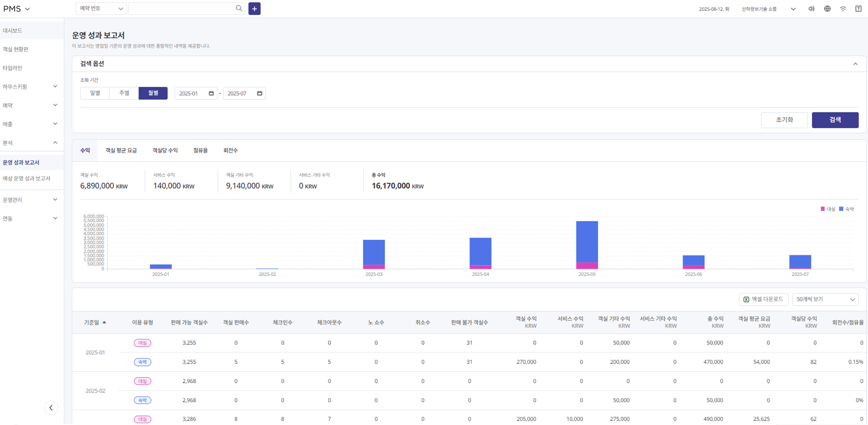Collapse sidebar with left arrow button

click(x=51, y=408)
